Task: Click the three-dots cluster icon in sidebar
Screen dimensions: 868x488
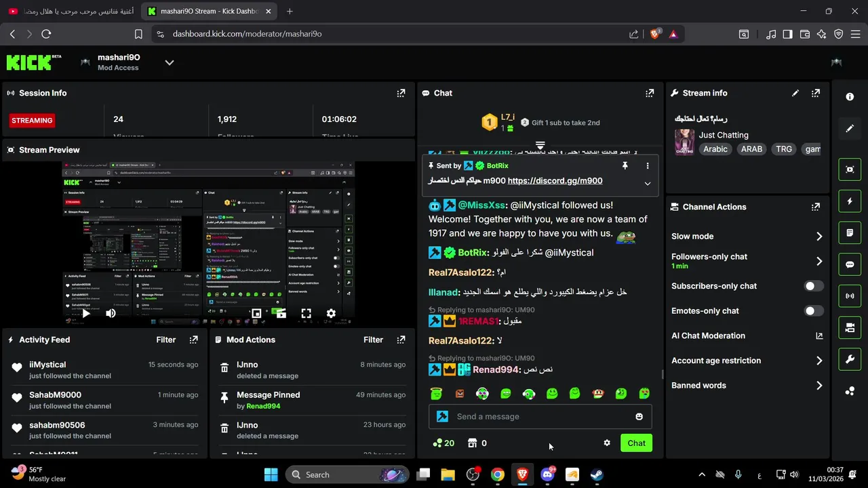Action: (x=850, y=391)
